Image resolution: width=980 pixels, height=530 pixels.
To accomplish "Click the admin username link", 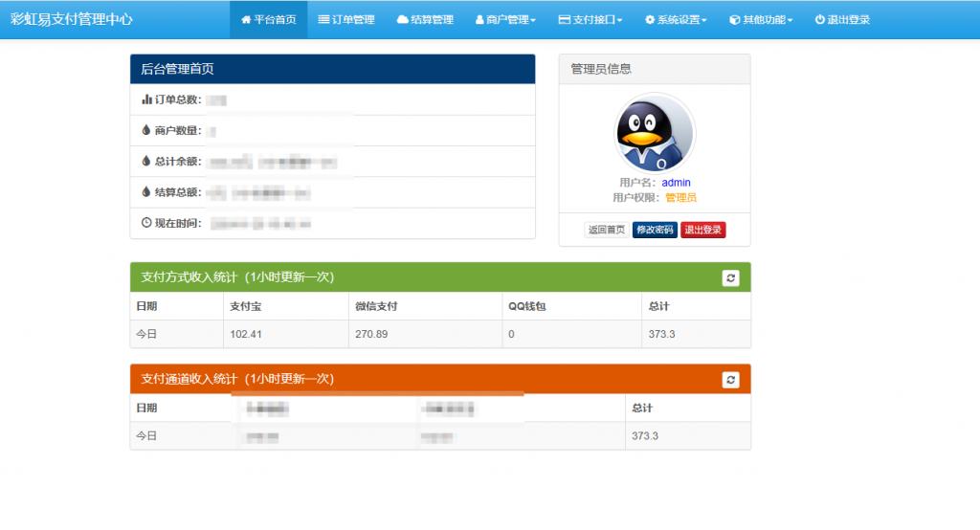I will click(676, 183).
